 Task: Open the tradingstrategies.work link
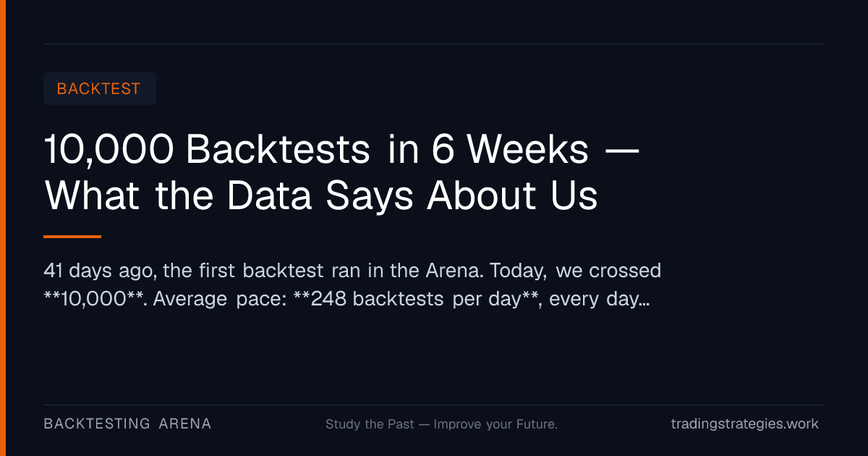click(x=744, y=423)
